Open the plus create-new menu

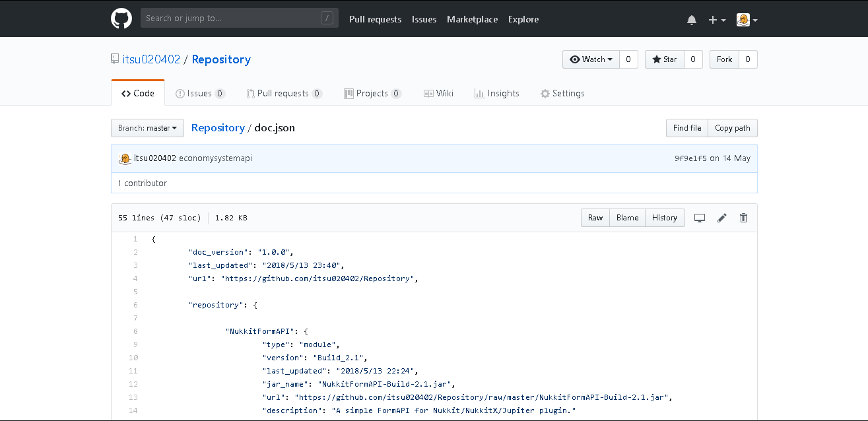tap(717, 20)
